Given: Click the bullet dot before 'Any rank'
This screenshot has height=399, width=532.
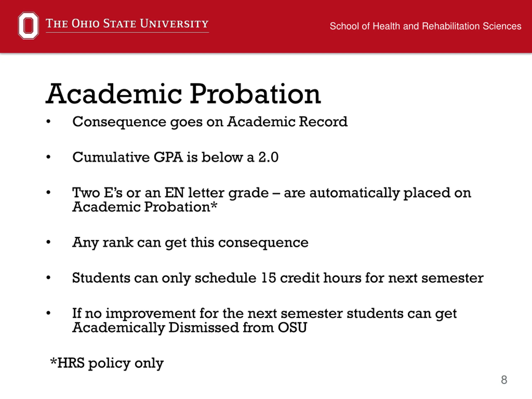Looking at the screenshot, I should tap(48, 242).
